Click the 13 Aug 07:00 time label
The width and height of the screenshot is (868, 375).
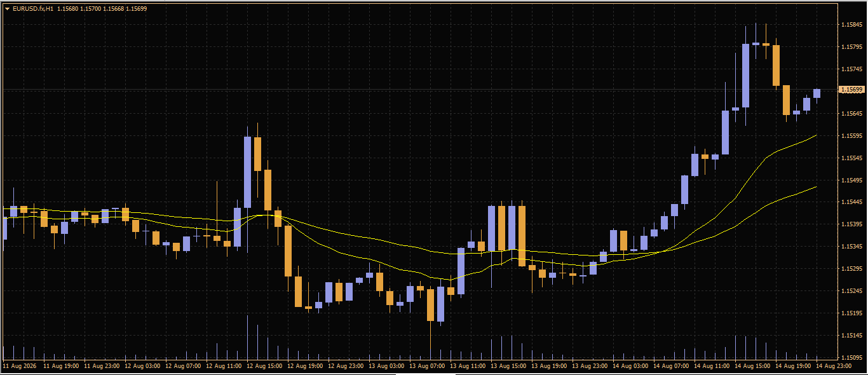(x=427, y=367)
